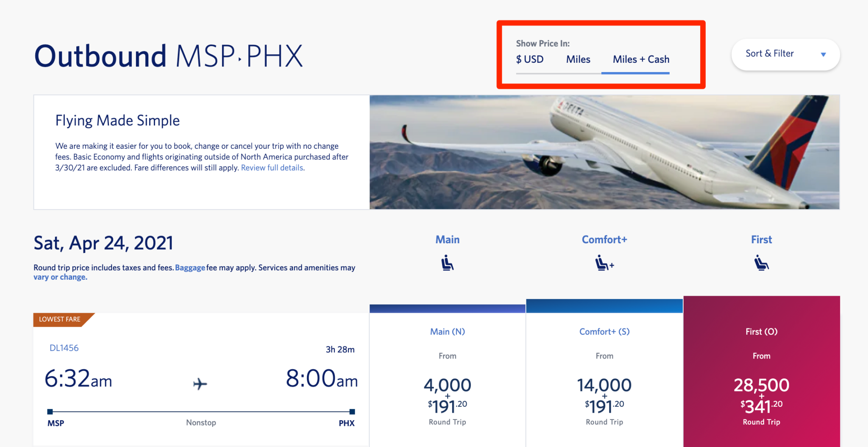
Task: Show prices in Miles
Action: pyautogui.click(x=578, y=59)
